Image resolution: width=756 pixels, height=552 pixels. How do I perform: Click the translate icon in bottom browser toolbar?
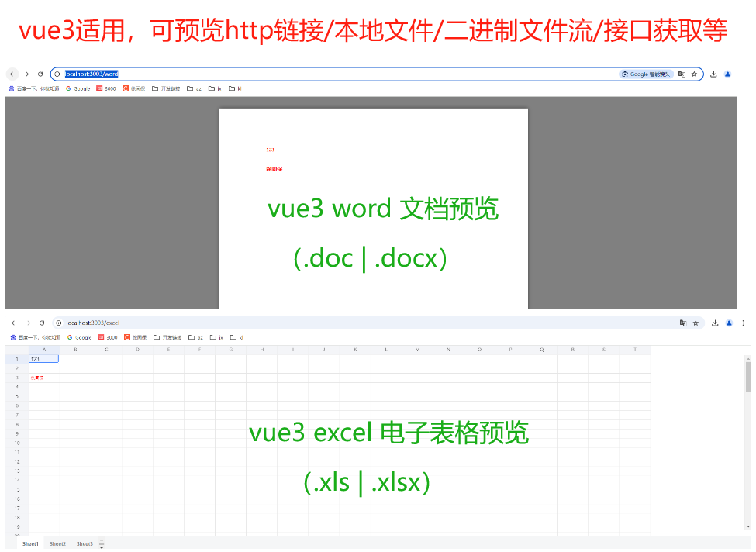[x=683, y=323]
